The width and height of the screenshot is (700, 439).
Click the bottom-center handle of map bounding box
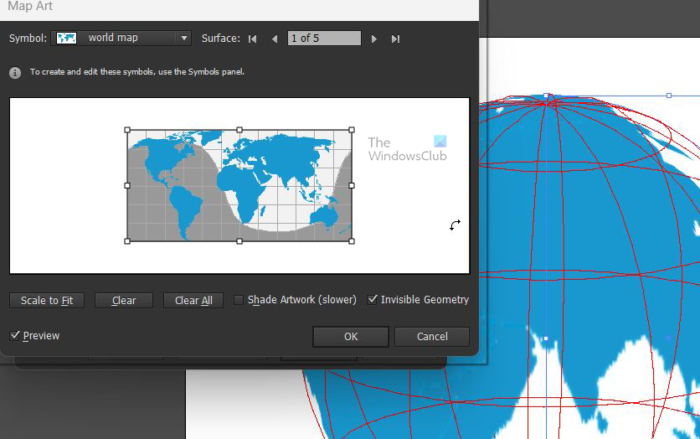(x=240, y=241)
